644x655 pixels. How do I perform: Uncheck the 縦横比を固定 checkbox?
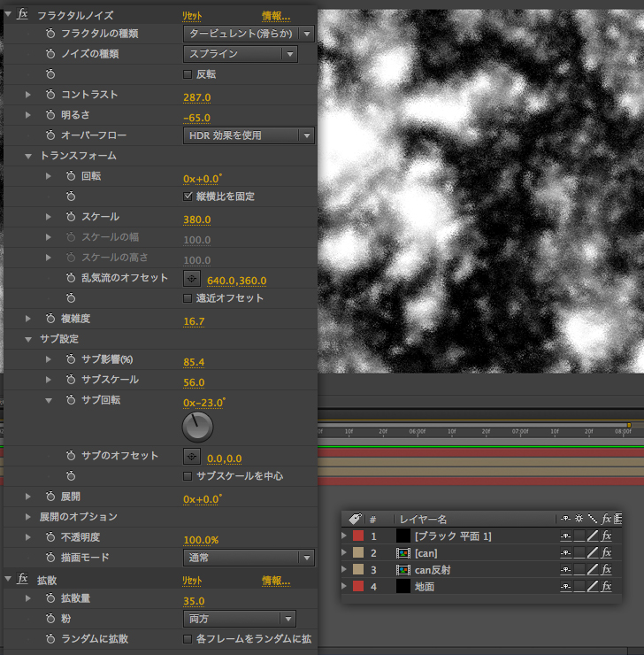[x=188, y=196]
